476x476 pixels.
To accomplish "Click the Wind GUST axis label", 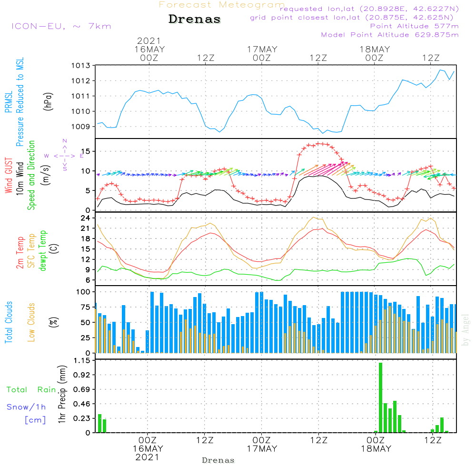I will coord(9,175).
